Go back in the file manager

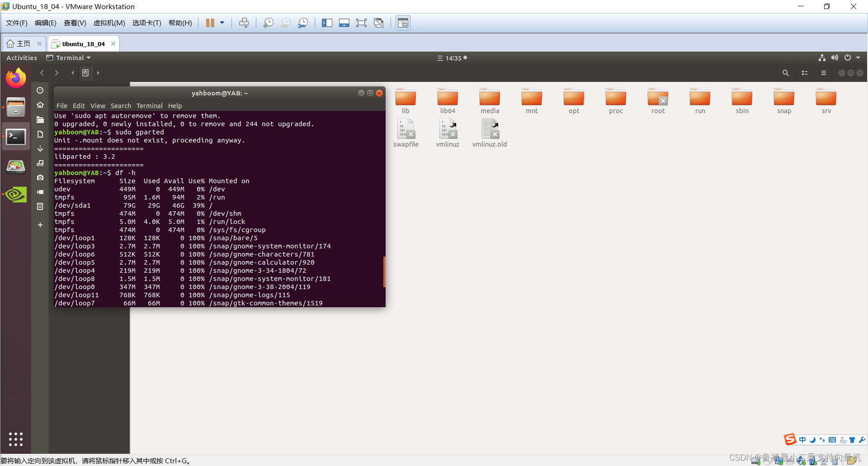(42, 73)
